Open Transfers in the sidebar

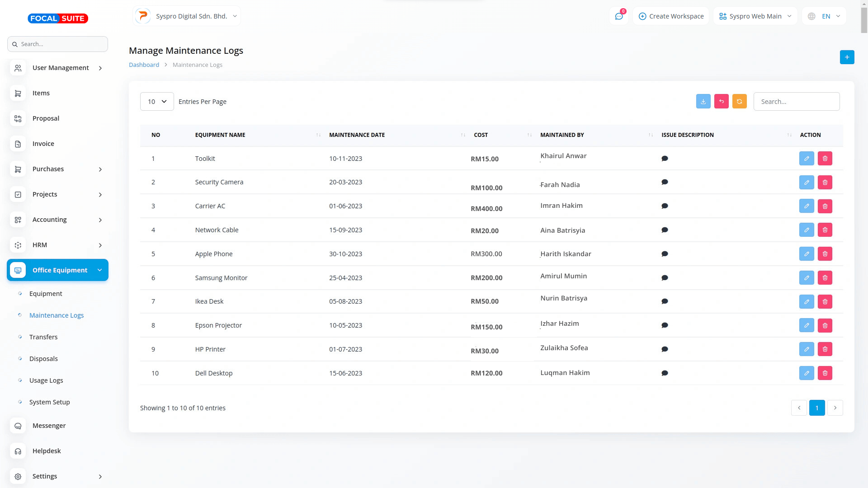click(x=43, y=337)
